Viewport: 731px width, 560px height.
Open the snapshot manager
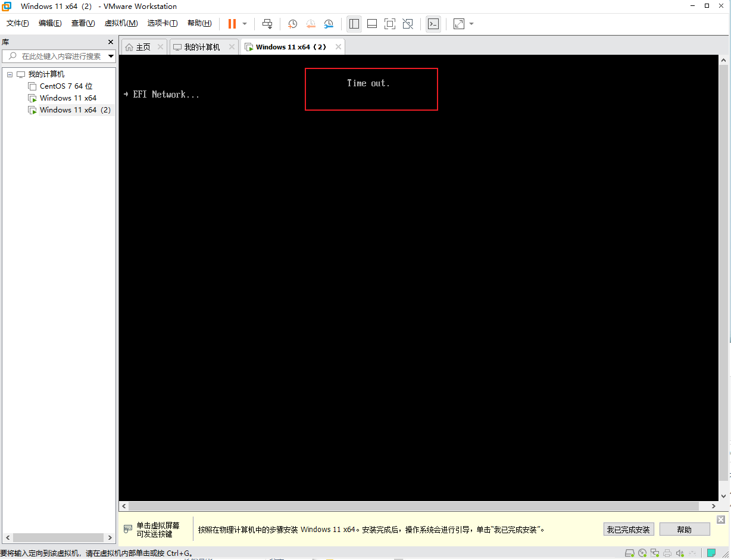click(x=329, y=24)
